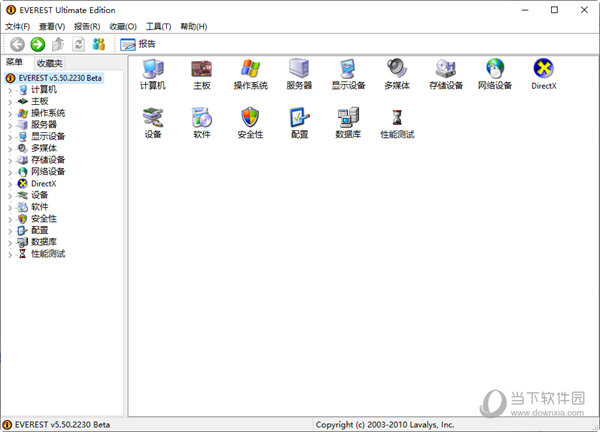The height and width of the screenshot is (432, 600).
Task: Click the two-people users toolbar icon
Action: tap(99, 44)
